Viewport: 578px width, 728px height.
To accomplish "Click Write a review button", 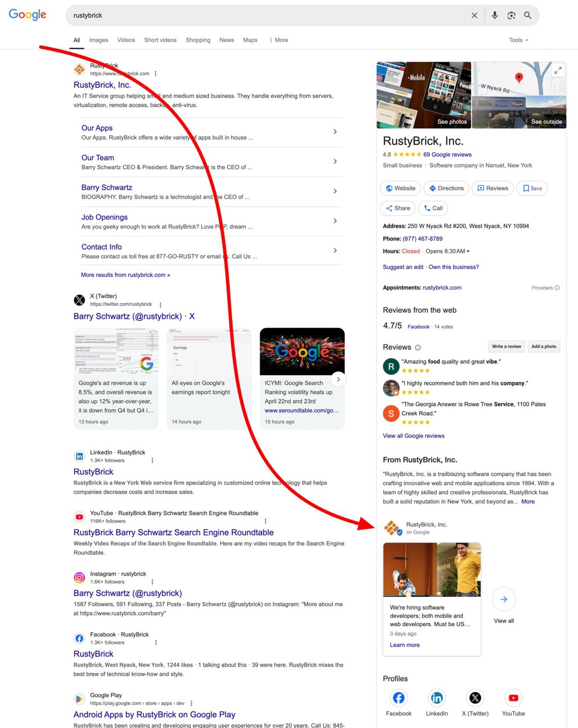I will coord(506,346).
